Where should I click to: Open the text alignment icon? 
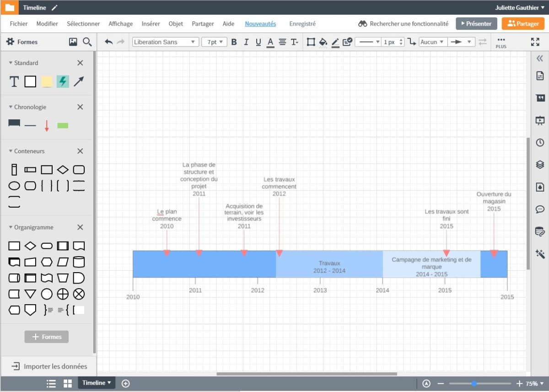coord(282,42)
